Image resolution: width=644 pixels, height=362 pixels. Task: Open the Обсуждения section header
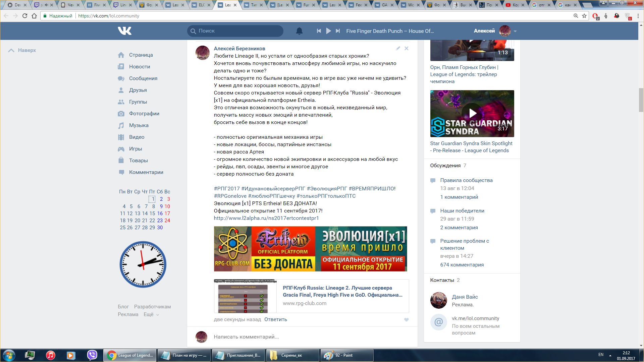(x=445, y=166)
